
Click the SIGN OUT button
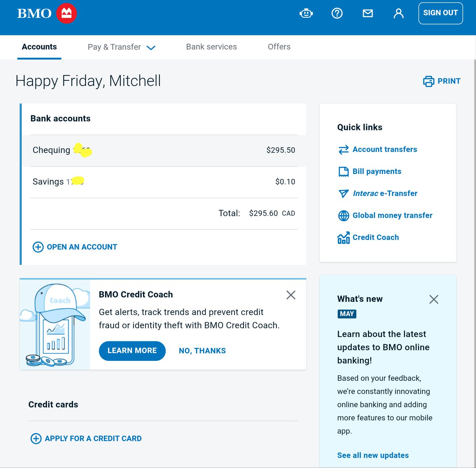(441, 13)
